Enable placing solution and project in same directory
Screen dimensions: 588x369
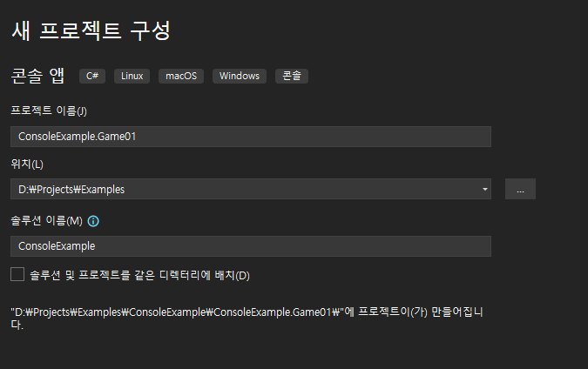(x=17, y=274)
